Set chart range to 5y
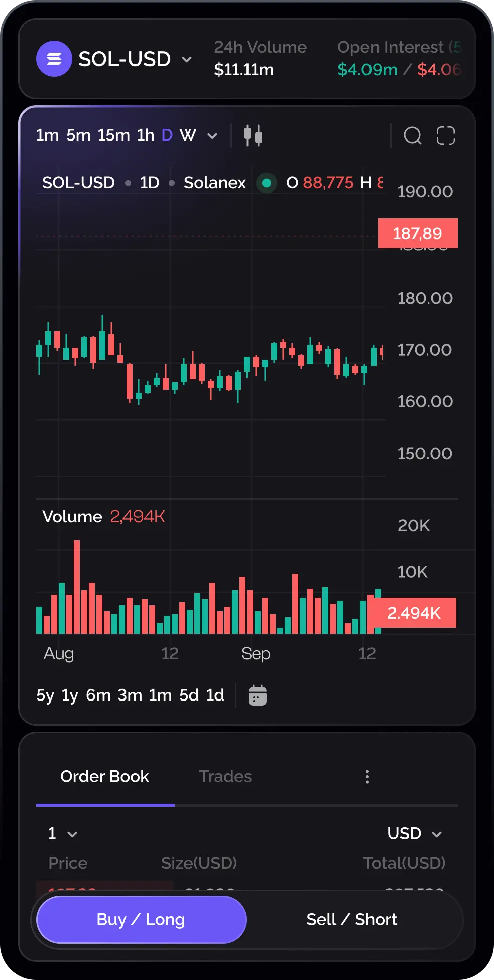This screenshot has height=980, width=494. 45,695
